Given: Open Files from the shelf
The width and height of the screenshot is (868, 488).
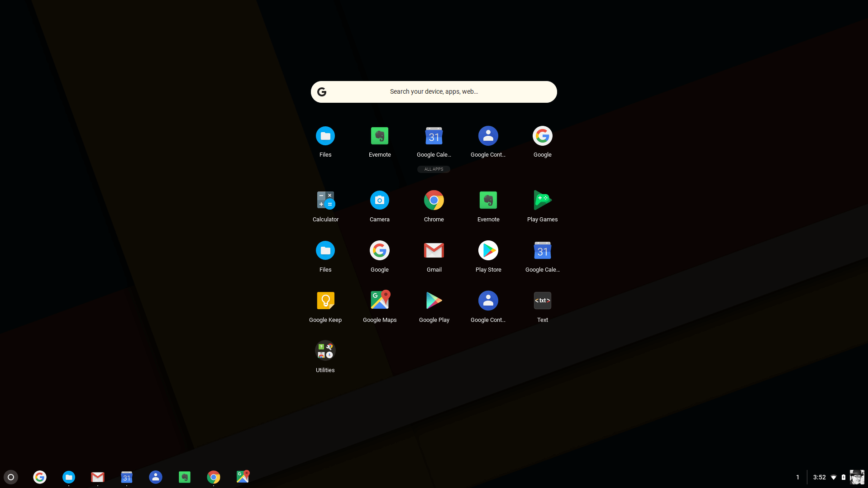Looking at the screenshot, I should (x=69, y=477).
